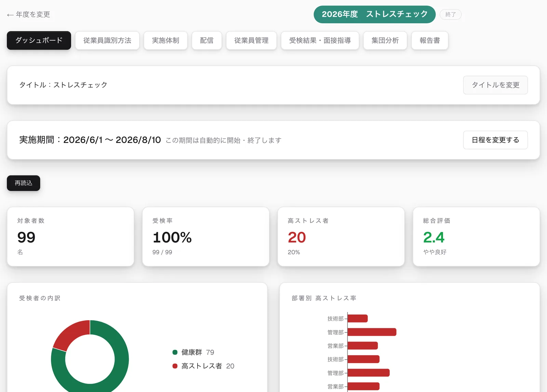Click the 終了 status badge
This screenshot has height=392, width=547.
coord(450,14)
